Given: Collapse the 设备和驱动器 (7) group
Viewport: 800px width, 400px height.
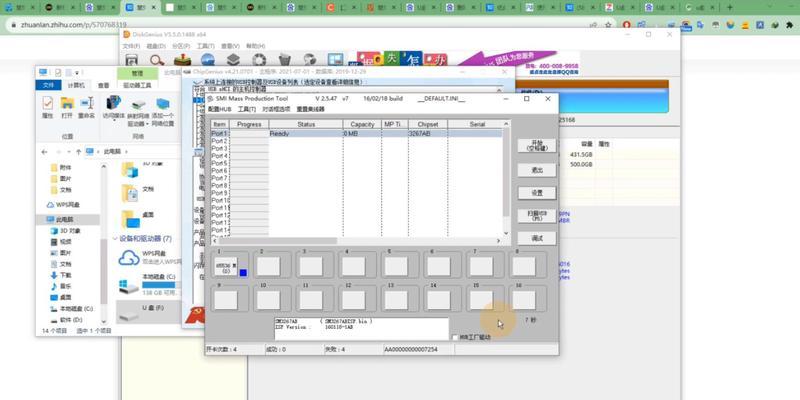Looking at the screenshot, I should tap(115, 239).
